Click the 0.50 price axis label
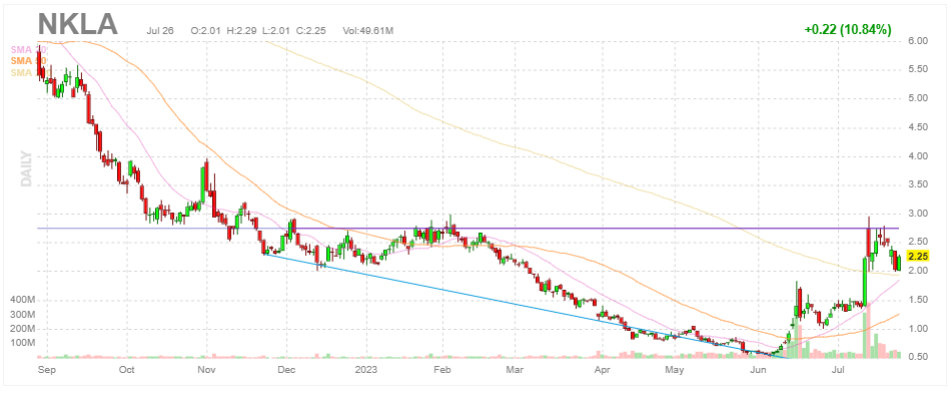 coord(918,357)
